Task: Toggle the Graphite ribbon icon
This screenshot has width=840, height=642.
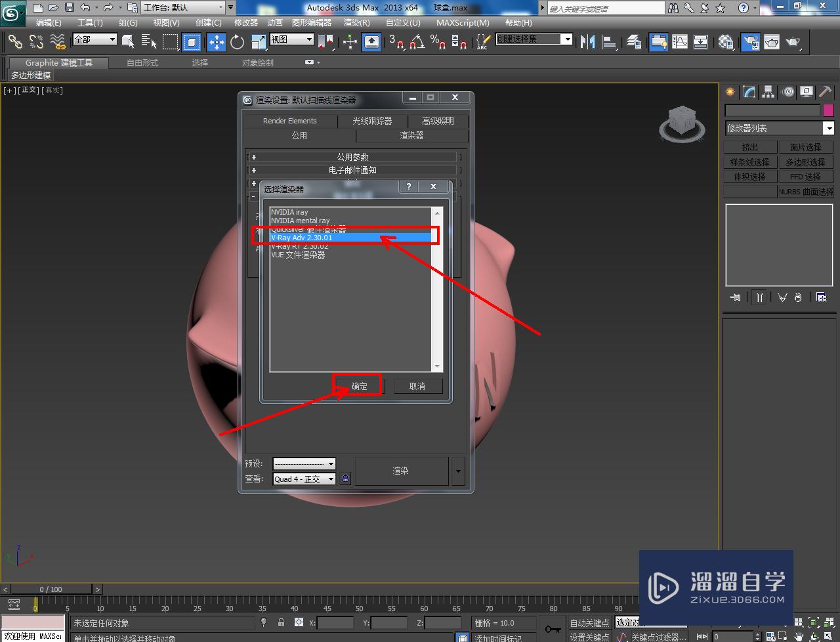Action: point(659,42)
